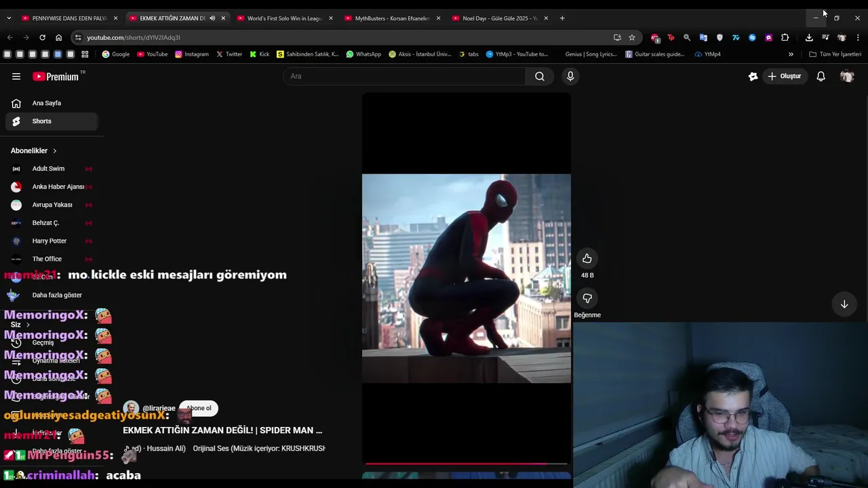Start voice search with the microphone
This screenshot has width=868, height=488.
click(570, 77)
